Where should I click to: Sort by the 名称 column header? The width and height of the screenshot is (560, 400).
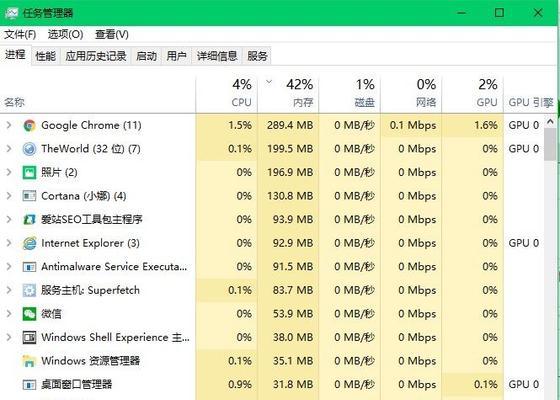coord(98,94)
